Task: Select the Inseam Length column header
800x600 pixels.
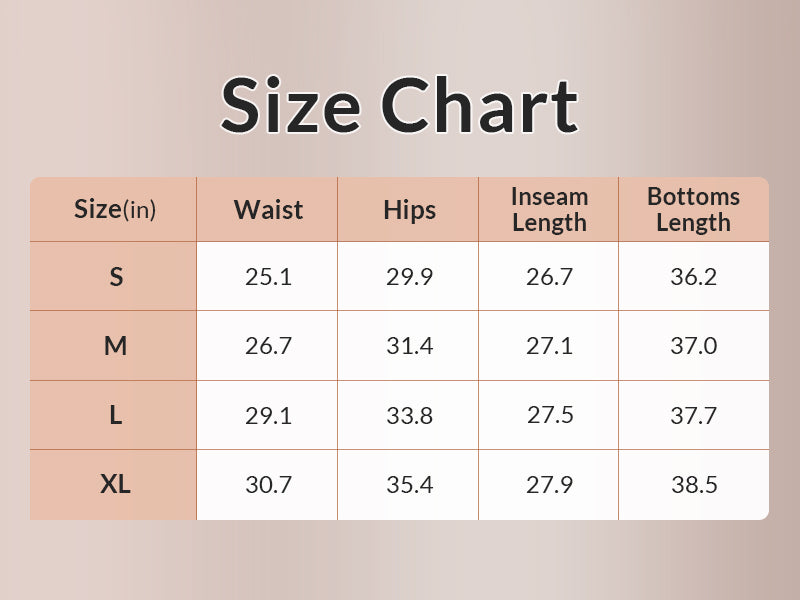Action: pos(549,210)
